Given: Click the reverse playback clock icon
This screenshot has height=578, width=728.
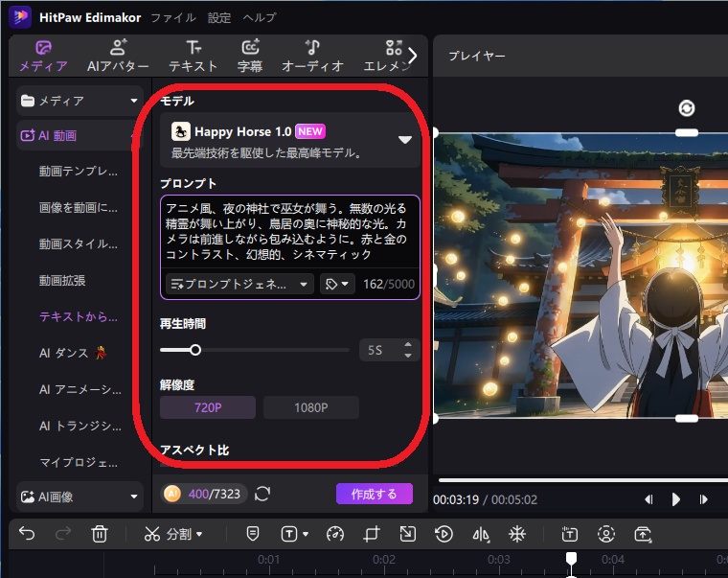Looking at the screenshot, I should point(444,534).
